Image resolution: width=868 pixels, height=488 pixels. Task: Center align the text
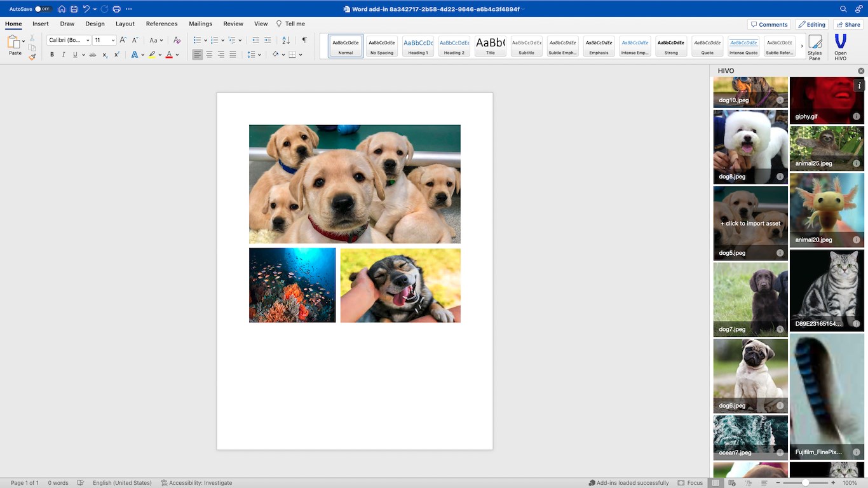pyautogui.click(x=209, y=55)
